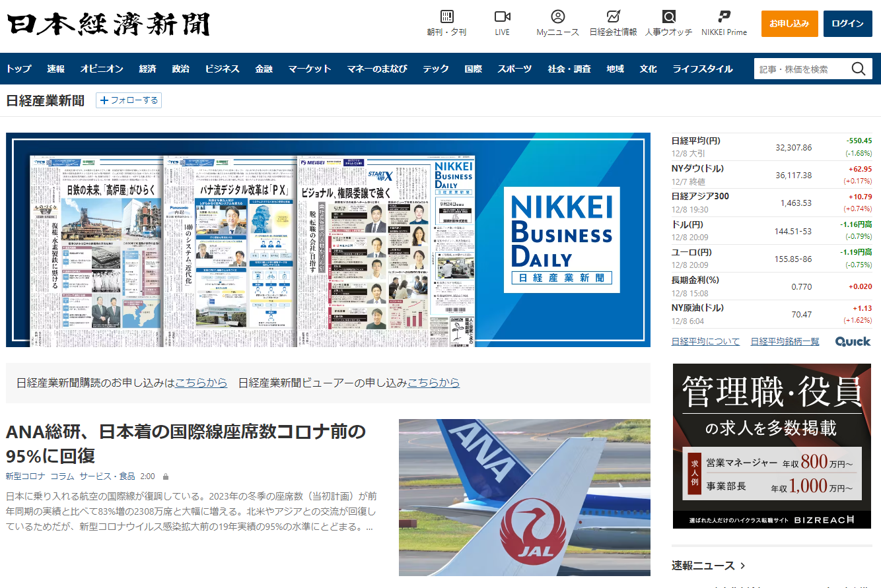Screen dimensions: 881x588
Task: Select the マーケット menu item
Action: click(x=309, y=69)
